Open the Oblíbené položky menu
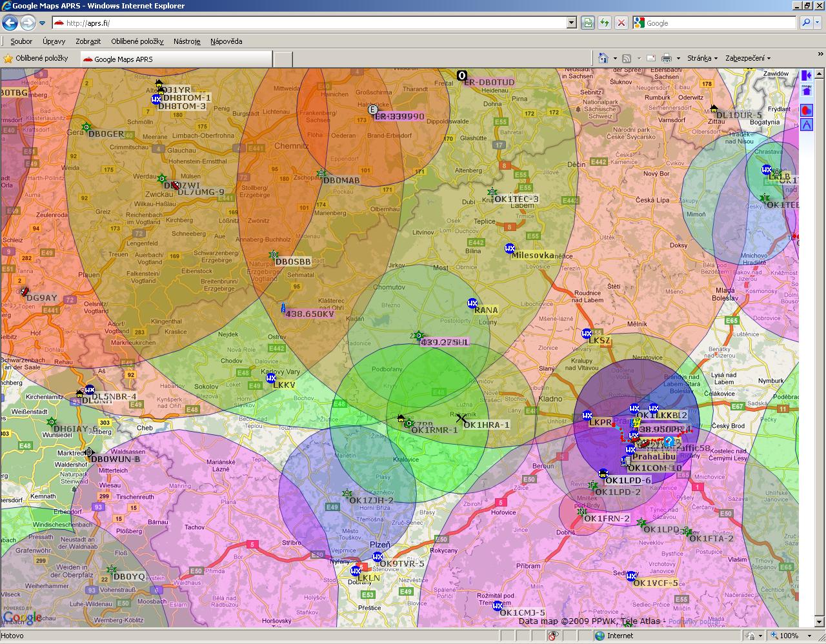Image resolution: width=826 pixels, height=644 pixels. click(x=139, y=41)
